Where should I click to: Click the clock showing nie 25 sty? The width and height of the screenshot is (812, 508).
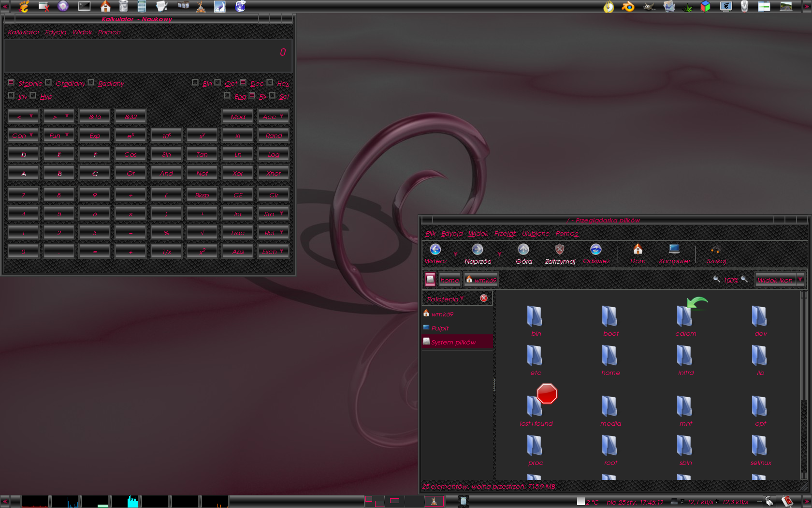[x=635, y=502]
